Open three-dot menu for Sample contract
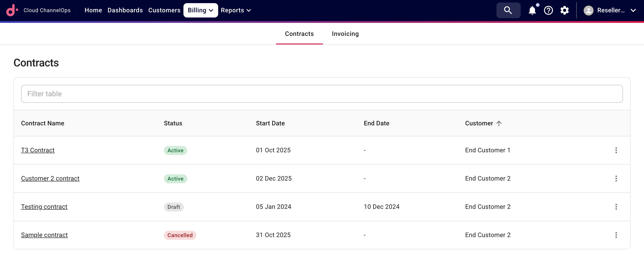The width and height of the screenshot is (644, 253). click(x=616, y=235)
